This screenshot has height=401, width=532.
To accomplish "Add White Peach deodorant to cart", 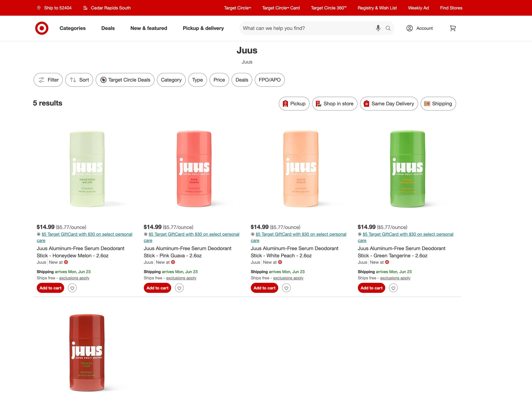I will (264, 288).
